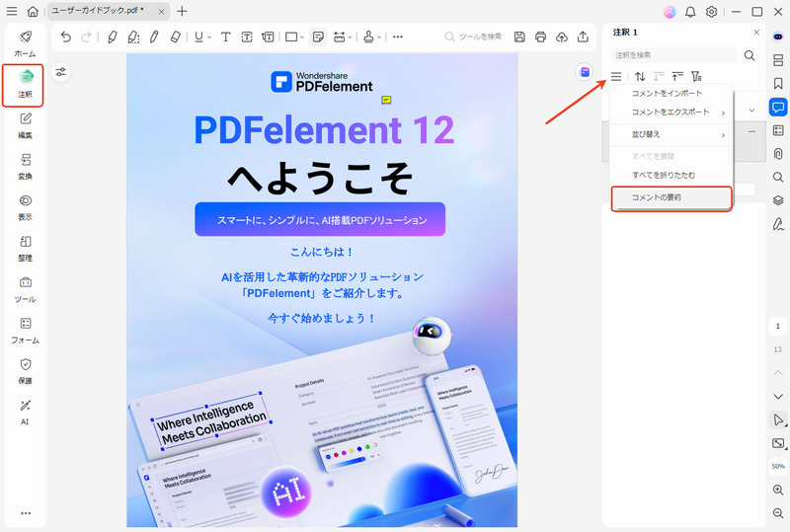Select the Eraser tool
The width and height of the screenshot is (790, 532).
[x=176, y=37]
